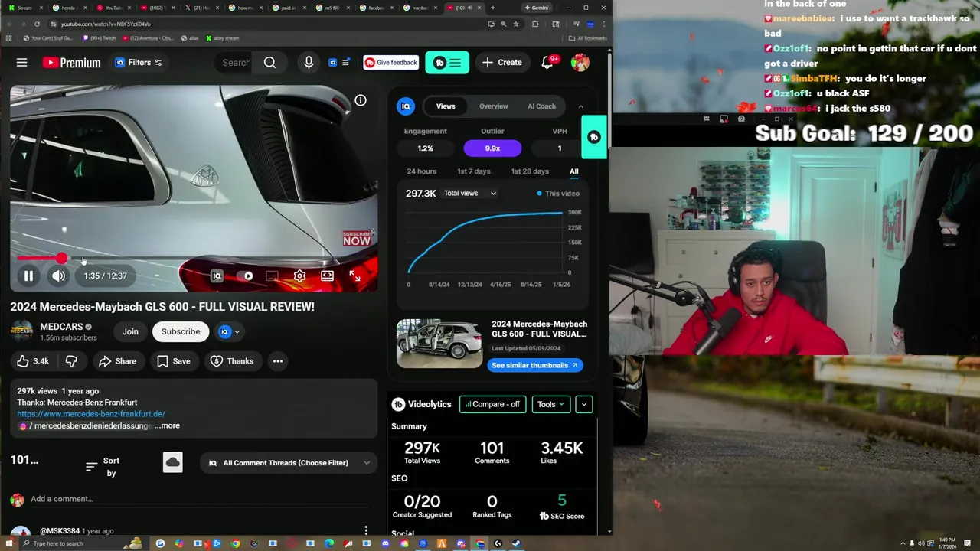Switch to theater mode

(327, 275)
